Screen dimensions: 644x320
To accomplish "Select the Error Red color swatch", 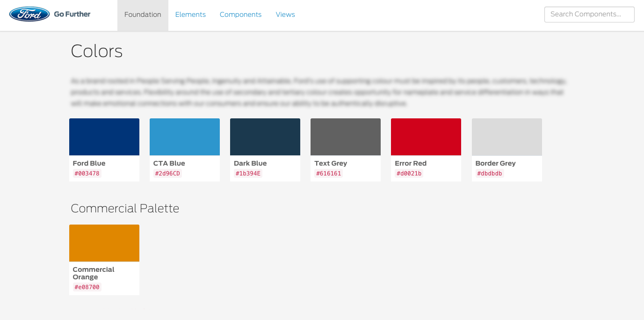I will click(x=426, y=137).
